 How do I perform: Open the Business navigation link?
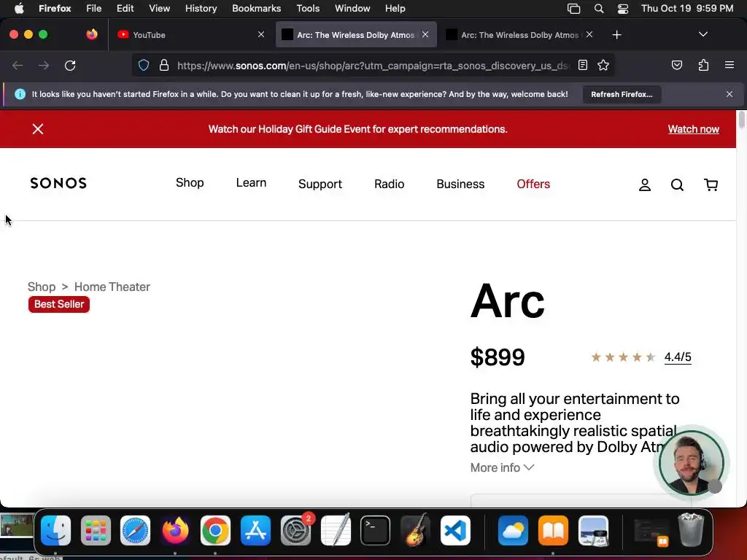[x=460, y=184]
